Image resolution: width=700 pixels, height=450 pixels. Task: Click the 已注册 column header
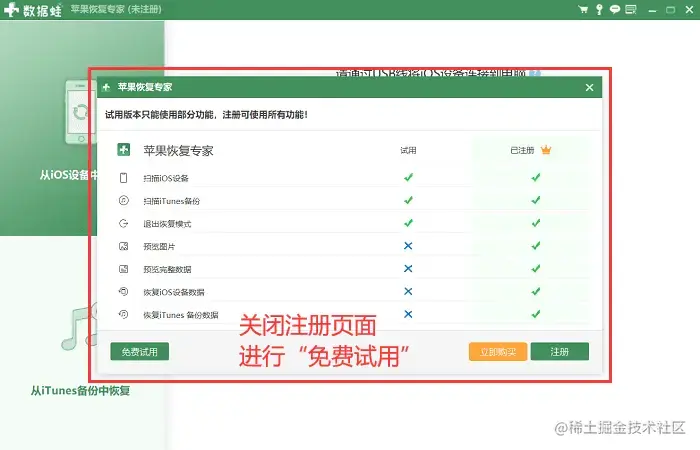(x=522, y=150)
